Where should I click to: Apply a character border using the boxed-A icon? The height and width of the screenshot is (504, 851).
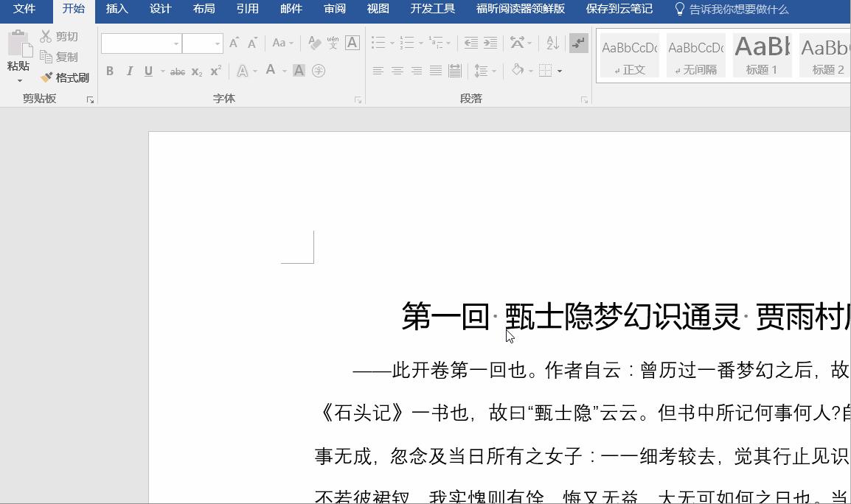coord(352,43)
